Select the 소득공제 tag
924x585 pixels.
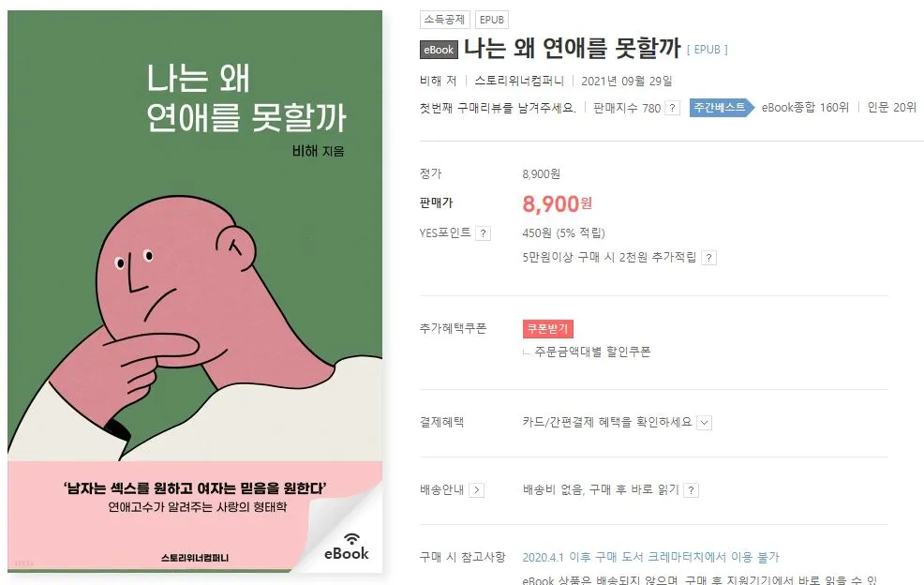[444, 19]
